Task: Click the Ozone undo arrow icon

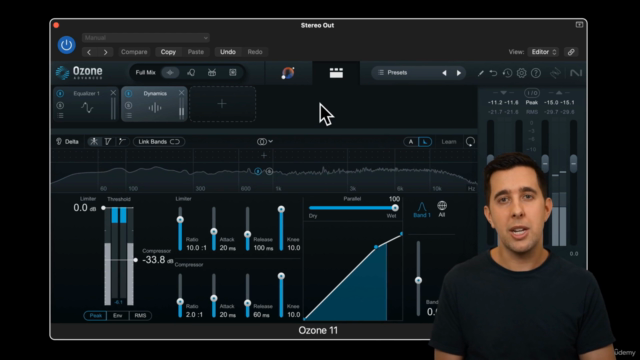Action: coord(493,73)
